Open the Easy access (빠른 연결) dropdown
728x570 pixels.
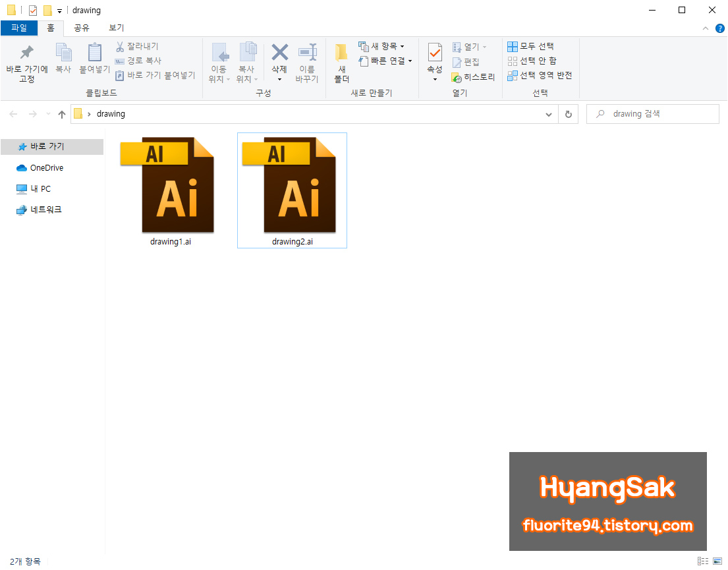tap(385, 61)
